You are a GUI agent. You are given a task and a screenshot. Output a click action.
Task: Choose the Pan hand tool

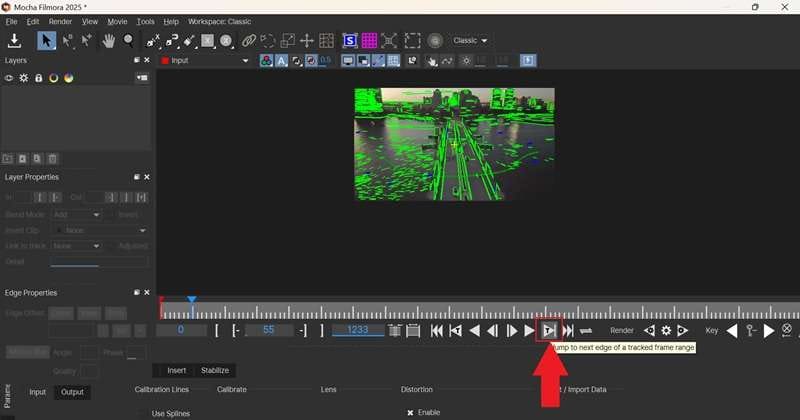tap(108, 40)
